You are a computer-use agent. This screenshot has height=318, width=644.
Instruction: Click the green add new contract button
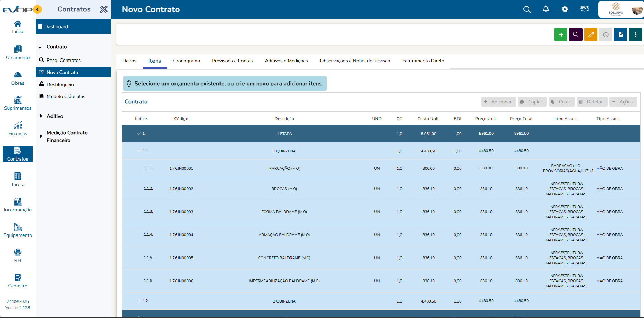[x=561, y=35]
